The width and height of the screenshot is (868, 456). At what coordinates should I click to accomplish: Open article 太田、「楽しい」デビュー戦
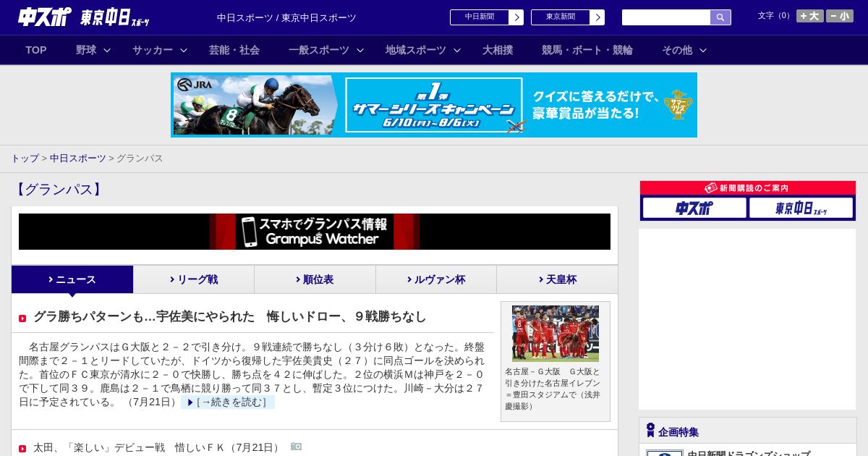(157, 447)
